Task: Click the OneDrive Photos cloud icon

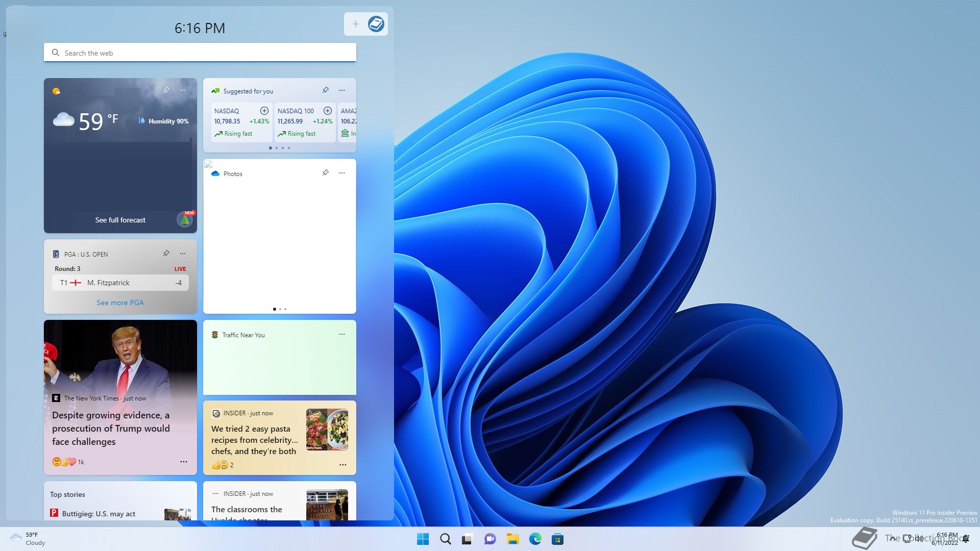Action: pyautogui.click(x=215, y=173)
